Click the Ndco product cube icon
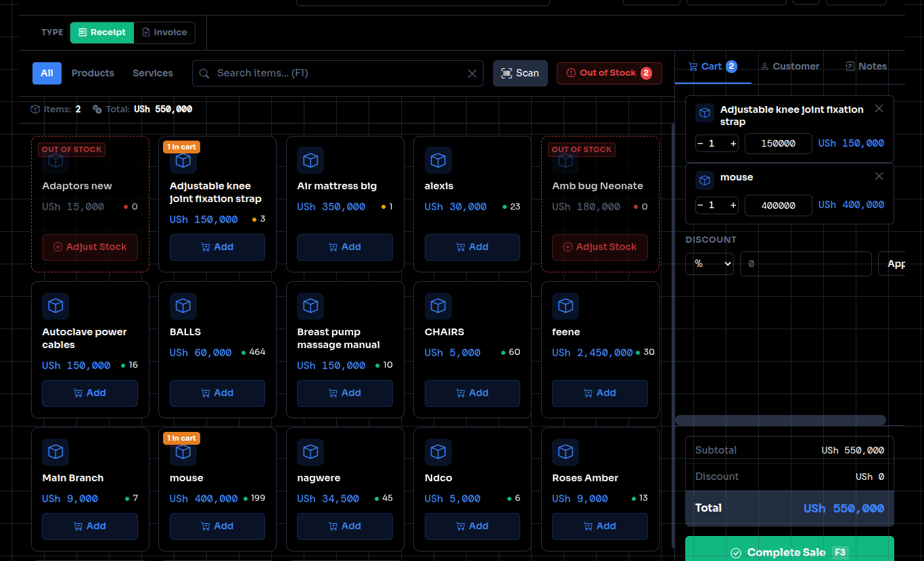Viewport: 924px width, 561px height. pos(438,452)
